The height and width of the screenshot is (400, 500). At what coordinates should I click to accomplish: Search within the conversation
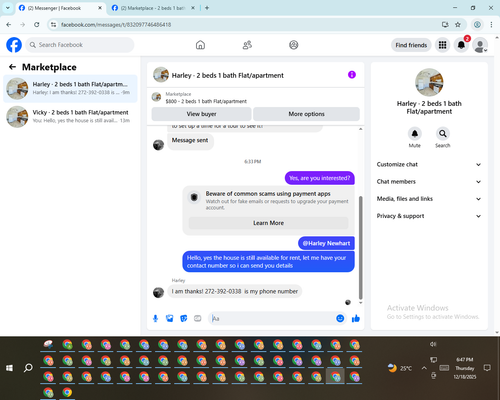[443, 134]
